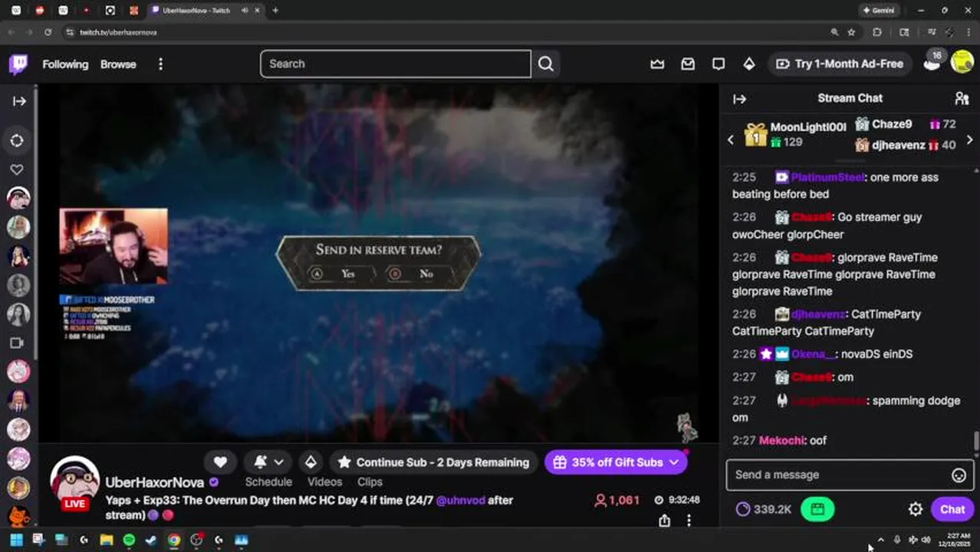Click the Gemini button in Chrome

click(x=879, y=10)
